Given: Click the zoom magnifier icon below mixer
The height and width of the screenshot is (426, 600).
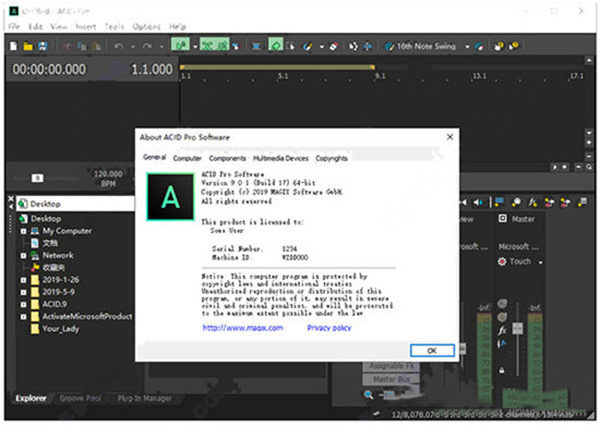Looking at the screenshot, I should pos(369,395).
